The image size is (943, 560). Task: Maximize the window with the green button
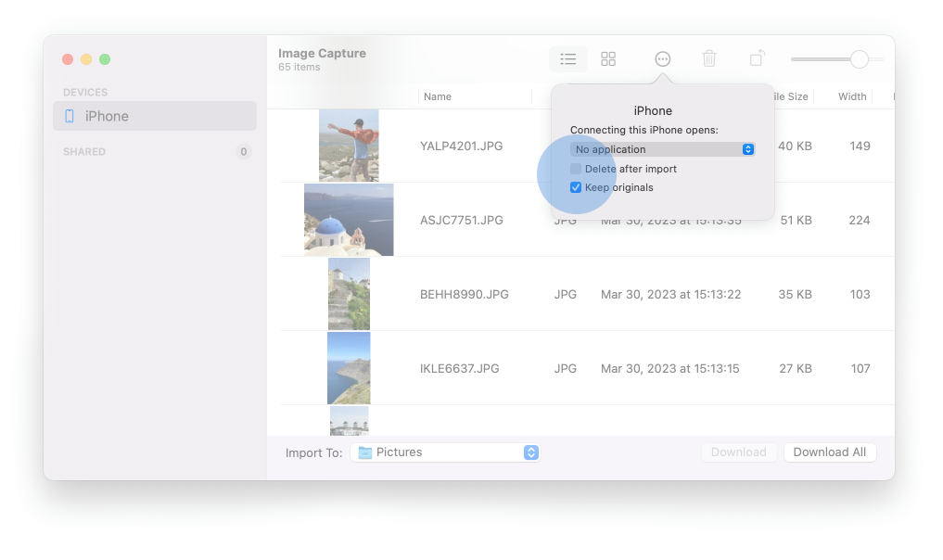click(x=105, y=59)
